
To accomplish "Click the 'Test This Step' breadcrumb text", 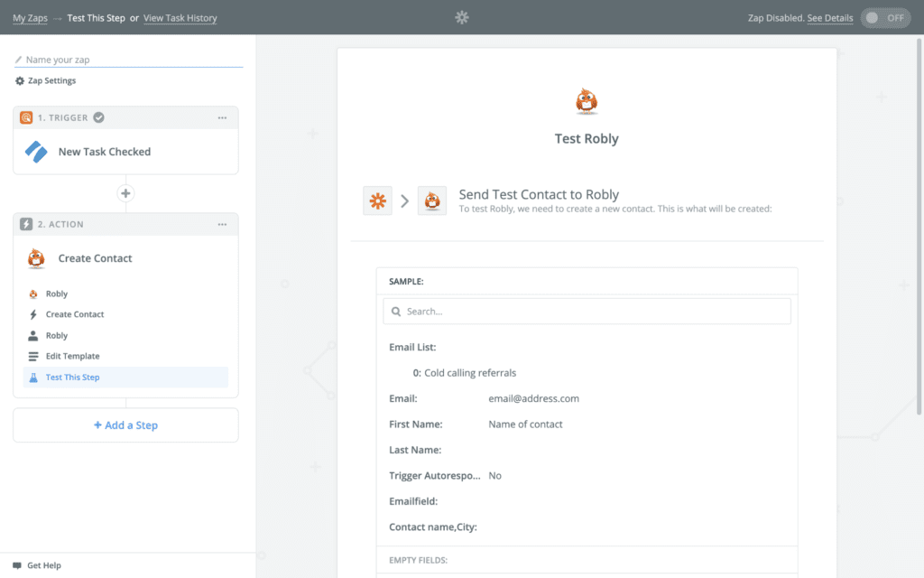I will pos(96,18).
